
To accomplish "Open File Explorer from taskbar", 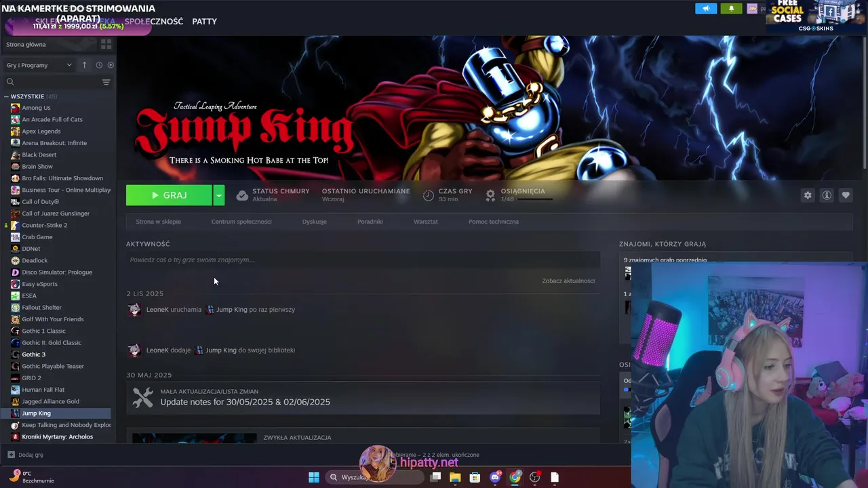I will [455, 477].
